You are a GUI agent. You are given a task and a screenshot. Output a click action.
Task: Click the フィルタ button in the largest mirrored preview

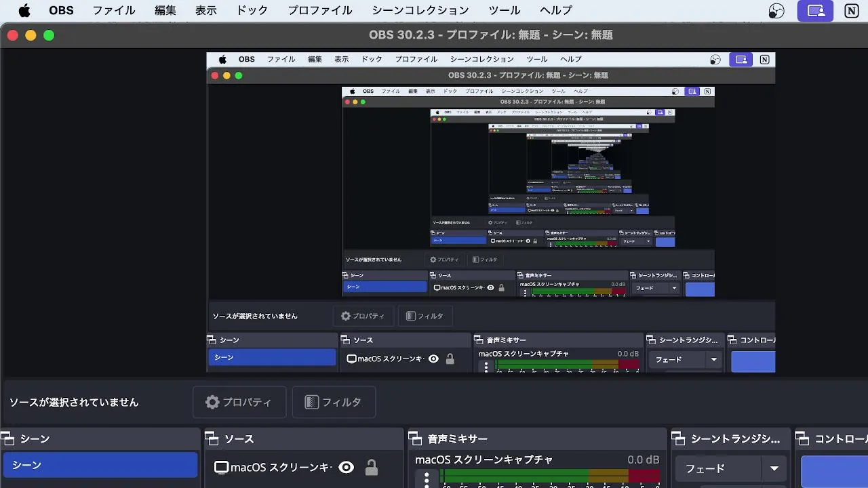point(425,316)
